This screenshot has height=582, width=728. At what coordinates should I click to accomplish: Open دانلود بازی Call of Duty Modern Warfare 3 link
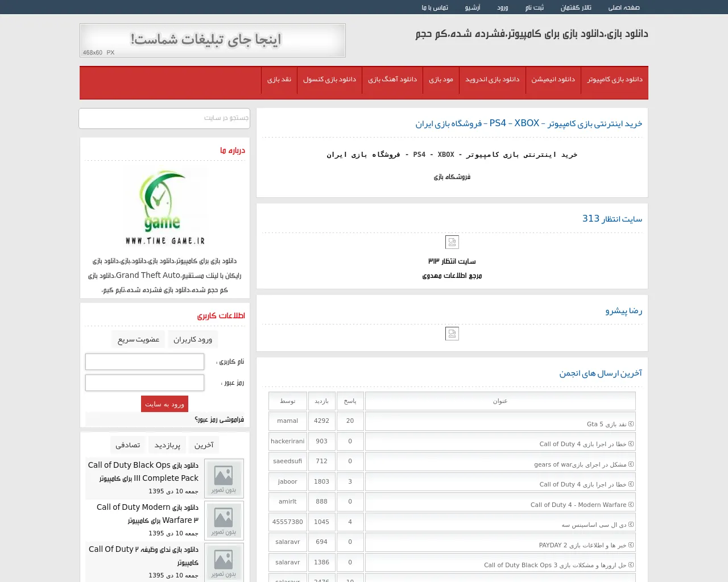tap(147, 513)
